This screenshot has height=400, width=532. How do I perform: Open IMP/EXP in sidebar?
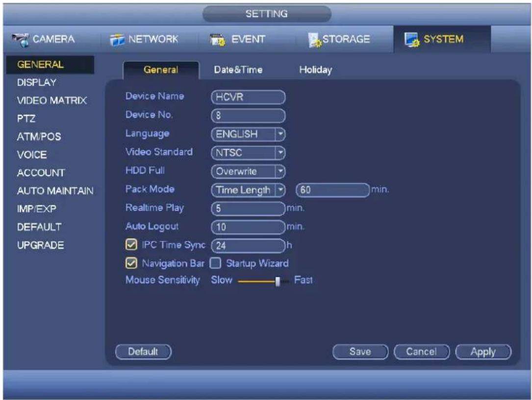[x=37, y=209]
